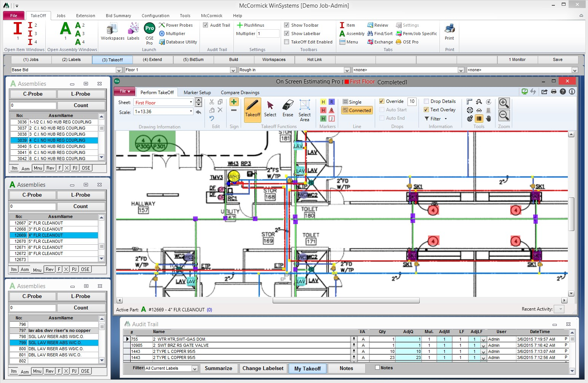Open the Find/Sort tool
Screen dimensions: 588x383
(x=380, y=34)
